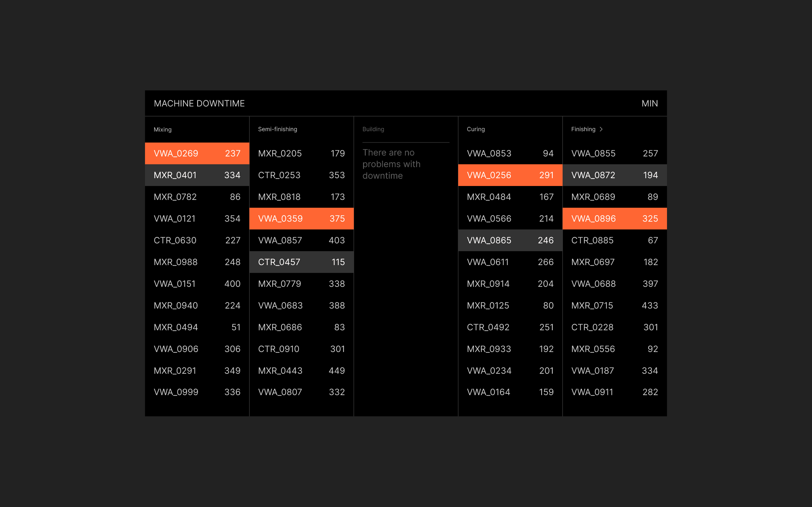Click MIN unit label in header
The image size is (812, 507).
coord(649,103)
